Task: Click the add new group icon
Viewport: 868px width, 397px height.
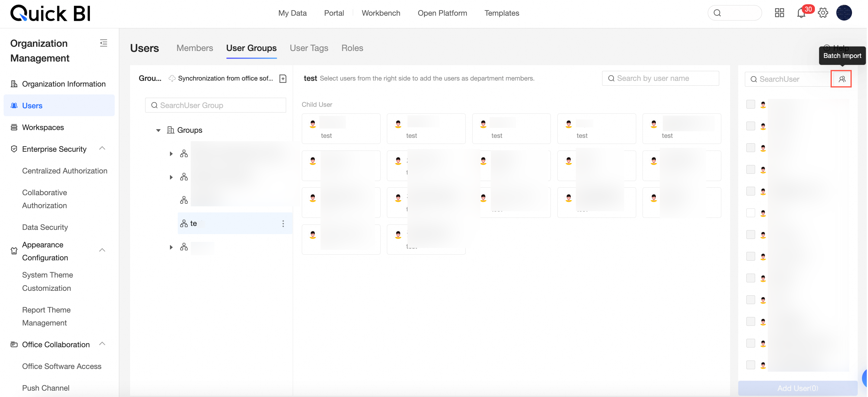Action: pos(283,78)
